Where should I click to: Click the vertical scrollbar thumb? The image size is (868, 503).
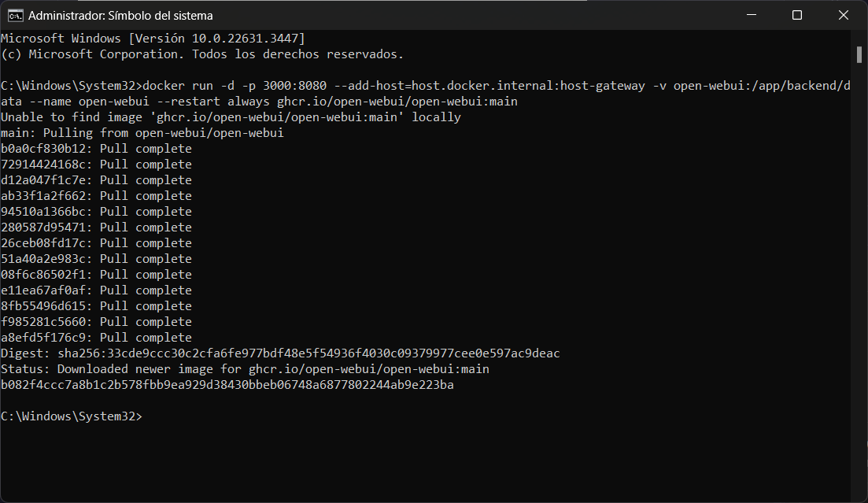(859, 54)
